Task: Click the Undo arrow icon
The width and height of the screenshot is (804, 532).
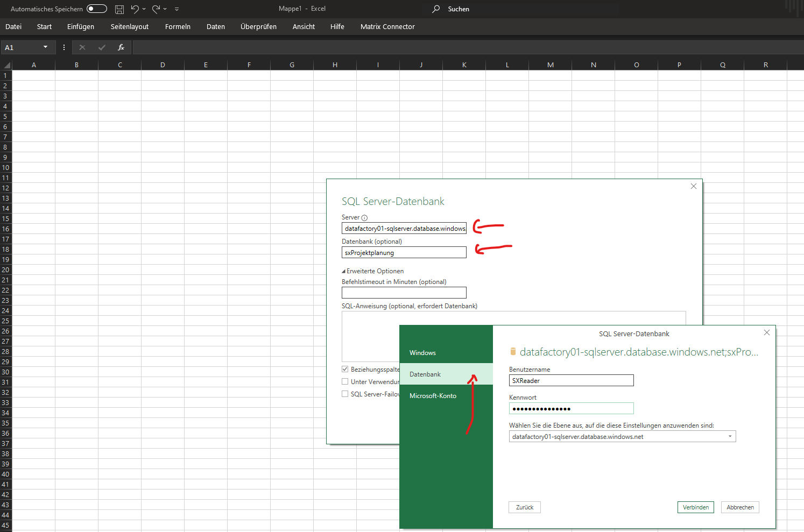Action: [135, 9]
